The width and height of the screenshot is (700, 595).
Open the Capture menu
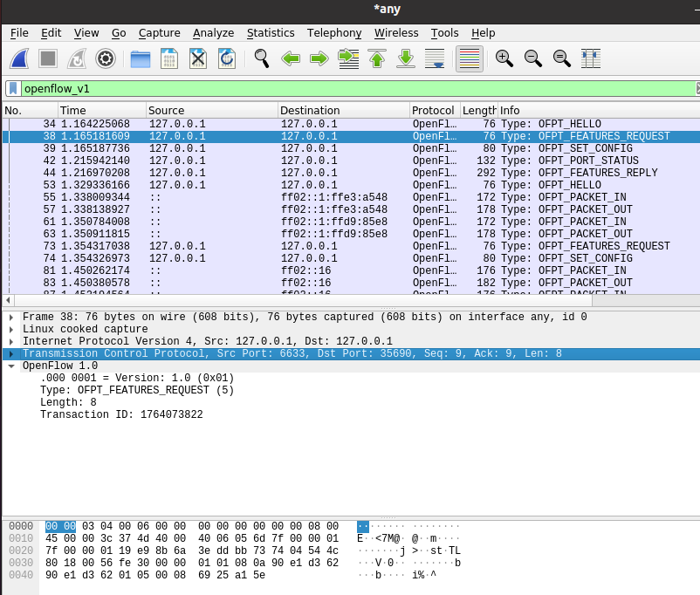160,33
